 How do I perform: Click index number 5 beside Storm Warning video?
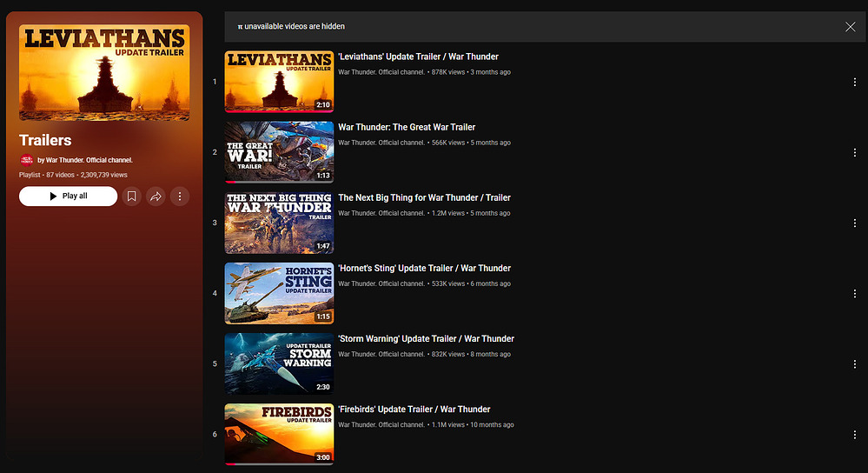coord(215,363)
